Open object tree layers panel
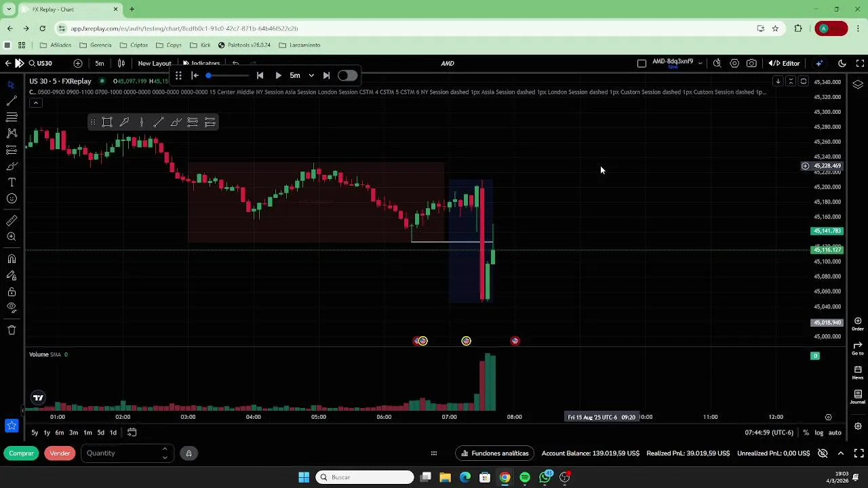The image size is (868, 488). [x=858, y=85]
